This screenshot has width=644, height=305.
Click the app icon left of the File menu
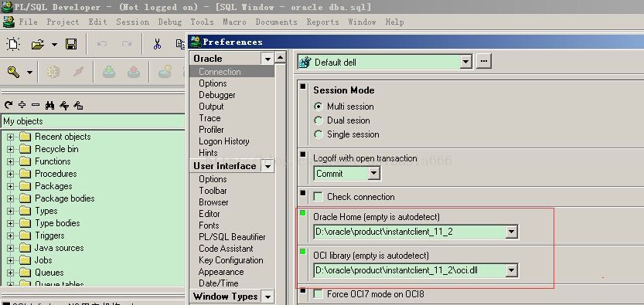tap(9, 22)
